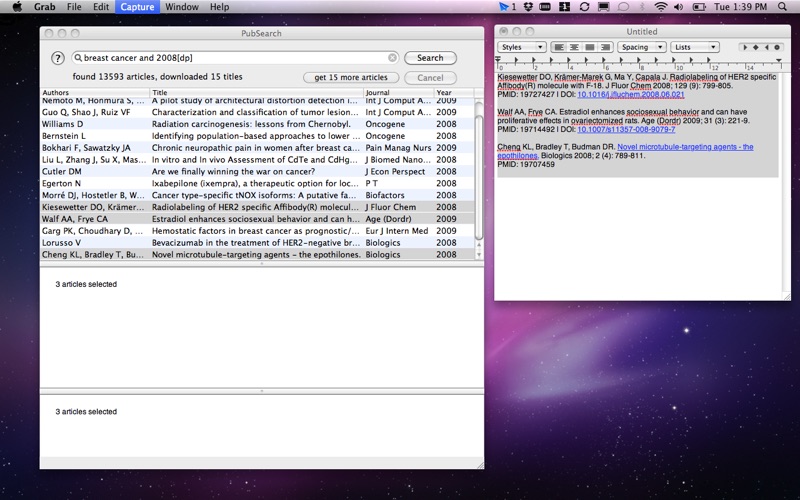
Task: Open the Spacing dropdown
Action: (x=641, y=47)
